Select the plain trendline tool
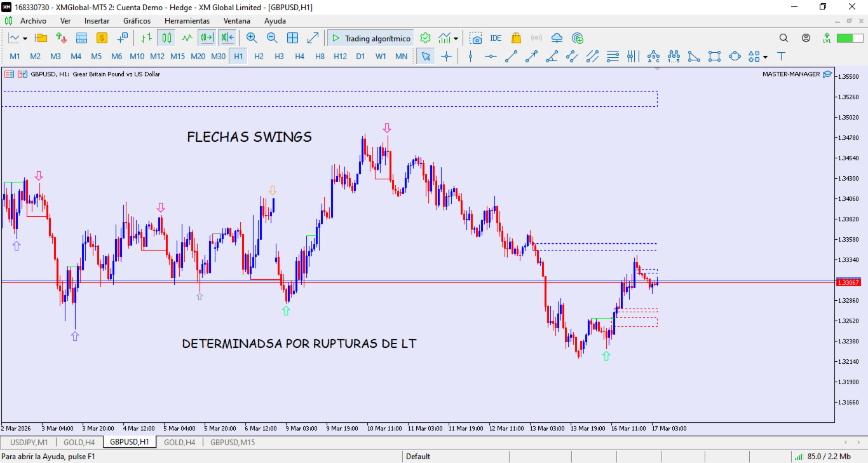 [511, 57]
